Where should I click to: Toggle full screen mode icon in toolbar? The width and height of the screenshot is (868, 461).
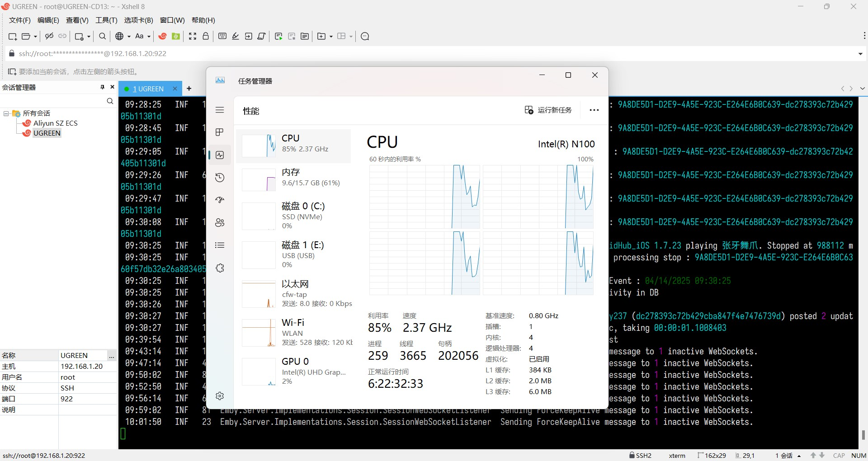tap(193, 36)
